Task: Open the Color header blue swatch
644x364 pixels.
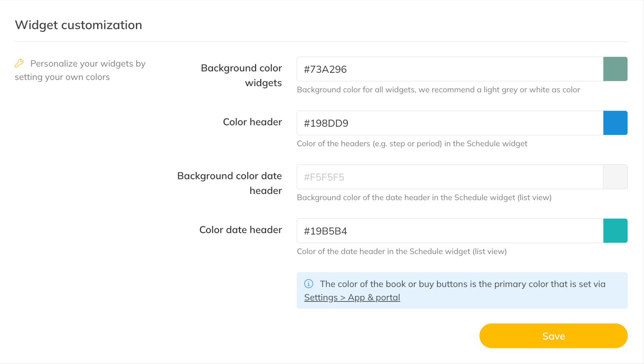Action: click(615, 123)
